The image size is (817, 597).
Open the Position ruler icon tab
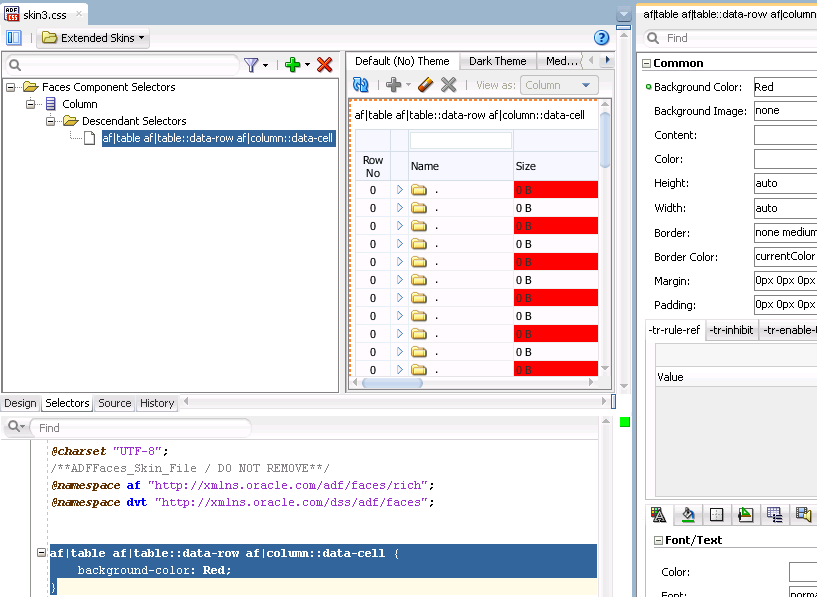point(746,515)
